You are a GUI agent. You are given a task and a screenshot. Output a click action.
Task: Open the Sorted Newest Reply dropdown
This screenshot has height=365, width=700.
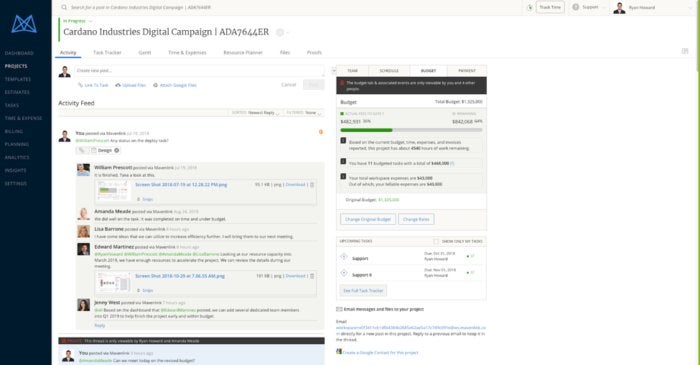click(255, 113)
